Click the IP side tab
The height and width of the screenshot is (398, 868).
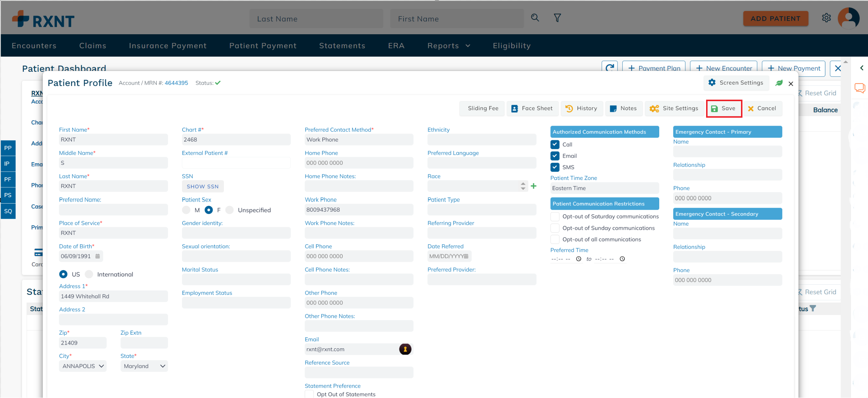tap(8, 164)
